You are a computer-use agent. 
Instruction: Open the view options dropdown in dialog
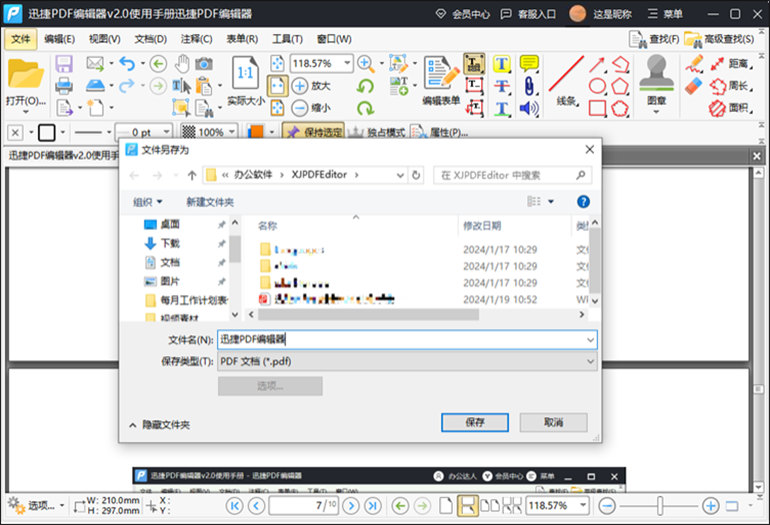[x=551, y=201]
